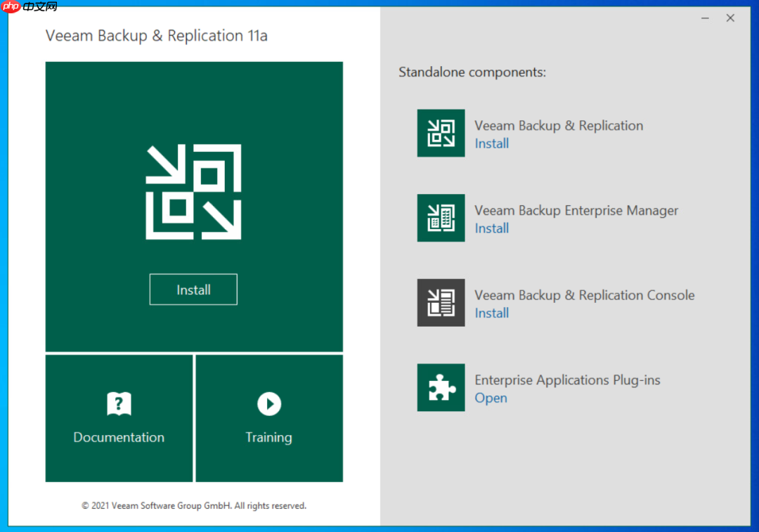This screenshot has height=532, width=759.
Task: Click the Veeam Backup & Replication Console icon
Action: [x=441, y=302]
